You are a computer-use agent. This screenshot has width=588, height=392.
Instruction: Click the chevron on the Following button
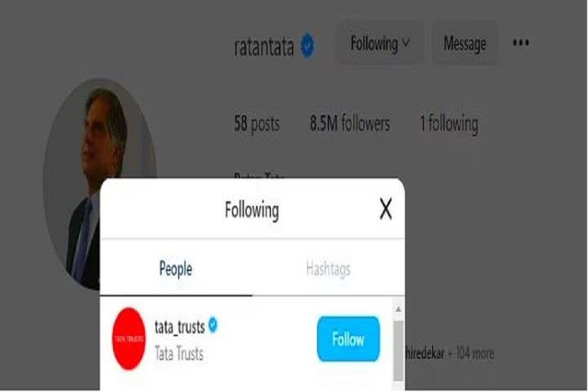click(406, 43)
